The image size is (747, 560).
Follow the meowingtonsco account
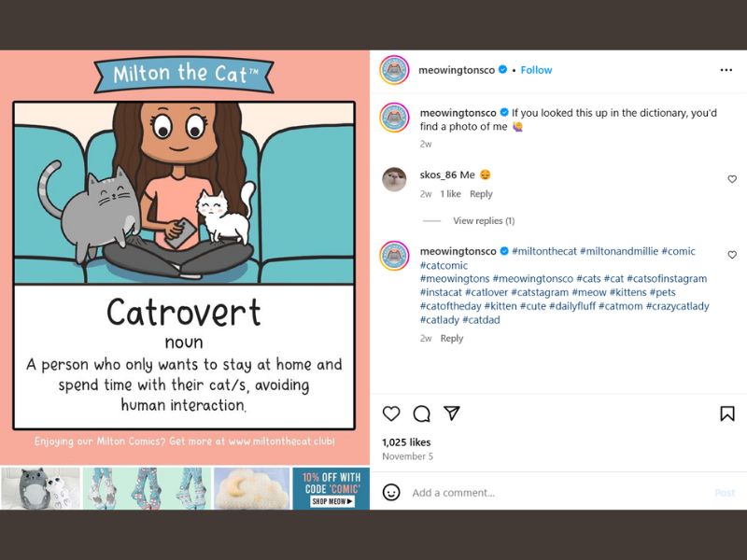pos(536,70)
